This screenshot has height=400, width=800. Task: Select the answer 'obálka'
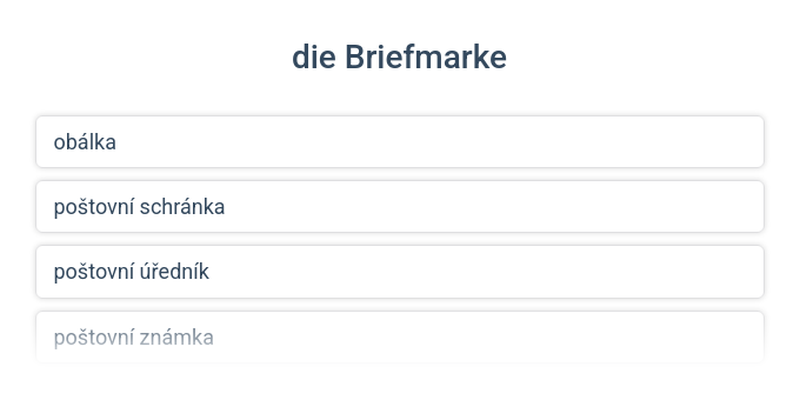click(x=400, y=142)
